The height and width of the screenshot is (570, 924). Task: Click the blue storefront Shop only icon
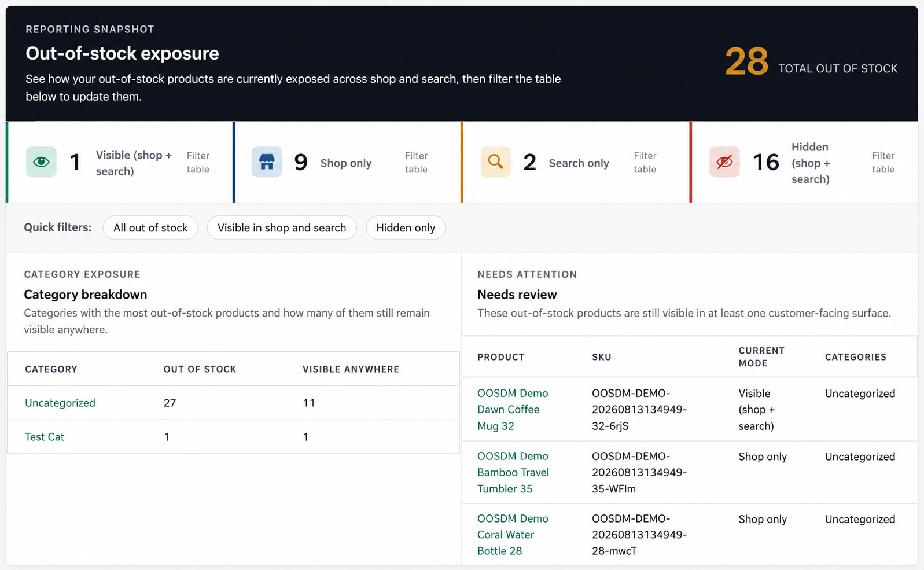[x=267, y=162]
